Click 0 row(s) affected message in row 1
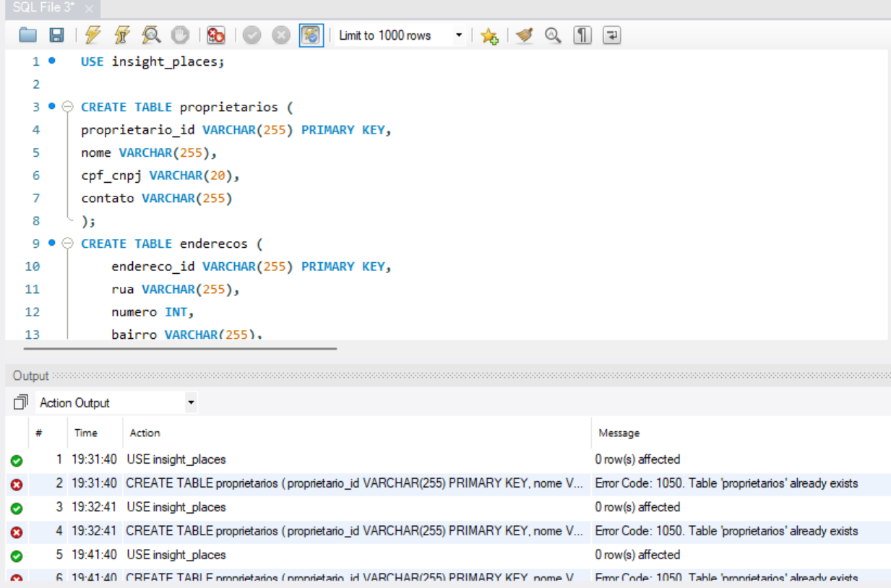Screen dimensions: 891x588 pyautogui.click(x=637, y=459)
